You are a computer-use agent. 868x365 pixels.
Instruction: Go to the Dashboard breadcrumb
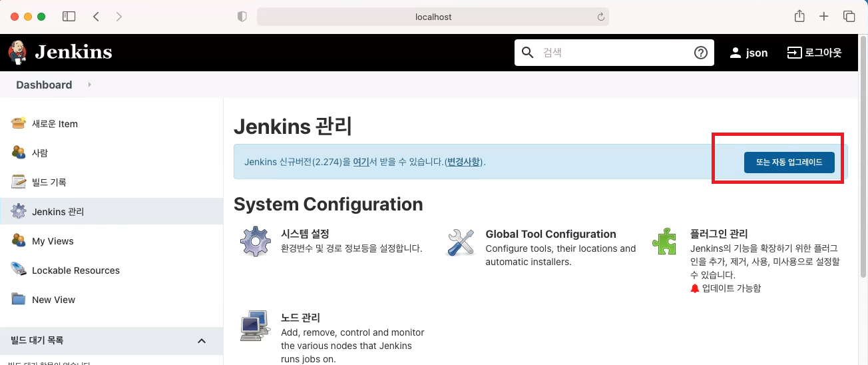[44, 85]
